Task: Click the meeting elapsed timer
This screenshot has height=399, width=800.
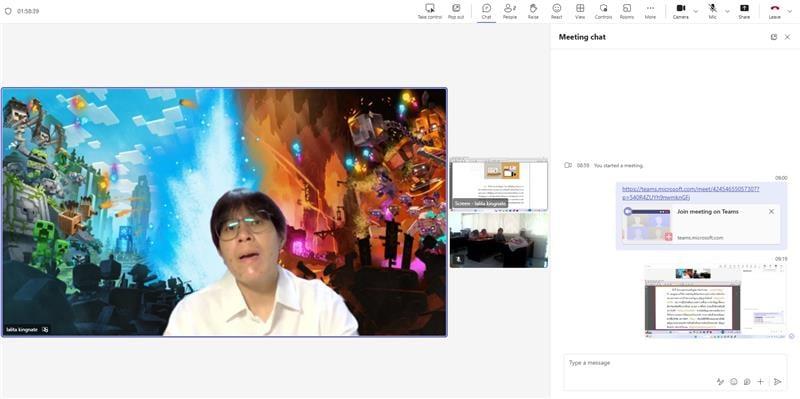Action: click(28, 11)
